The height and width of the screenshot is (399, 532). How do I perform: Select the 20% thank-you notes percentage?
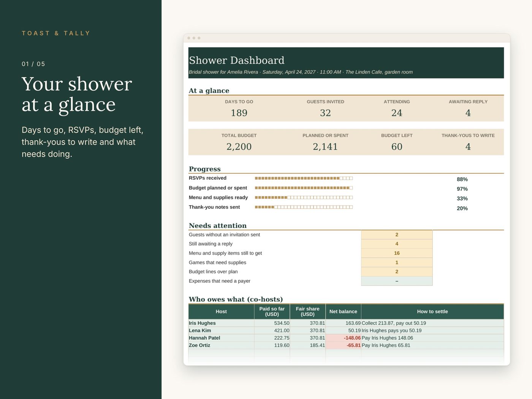click(462, 208)
